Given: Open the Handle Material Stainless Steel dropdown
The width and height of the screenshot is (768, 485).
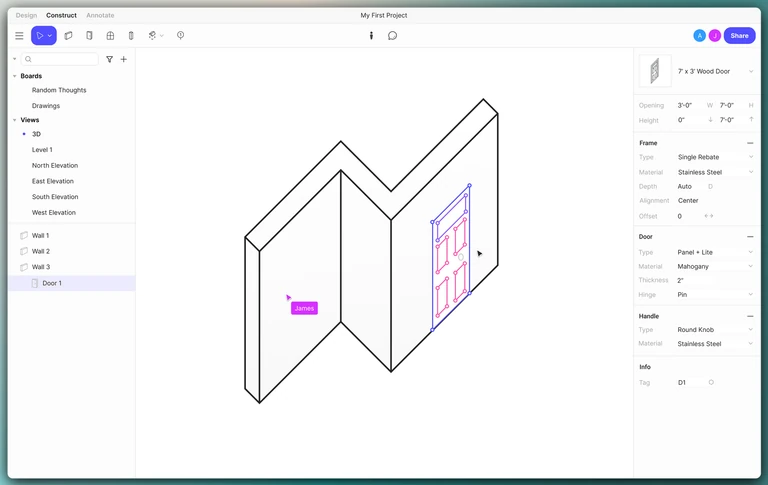Looking at the screenshot, I should [716, 344].
